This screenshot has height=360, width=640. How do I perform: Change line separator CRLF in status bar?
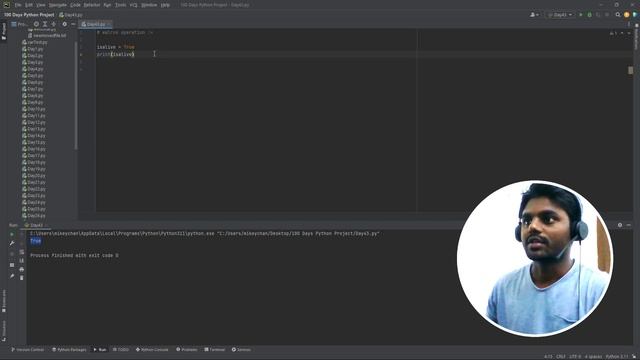click(561, 357)
